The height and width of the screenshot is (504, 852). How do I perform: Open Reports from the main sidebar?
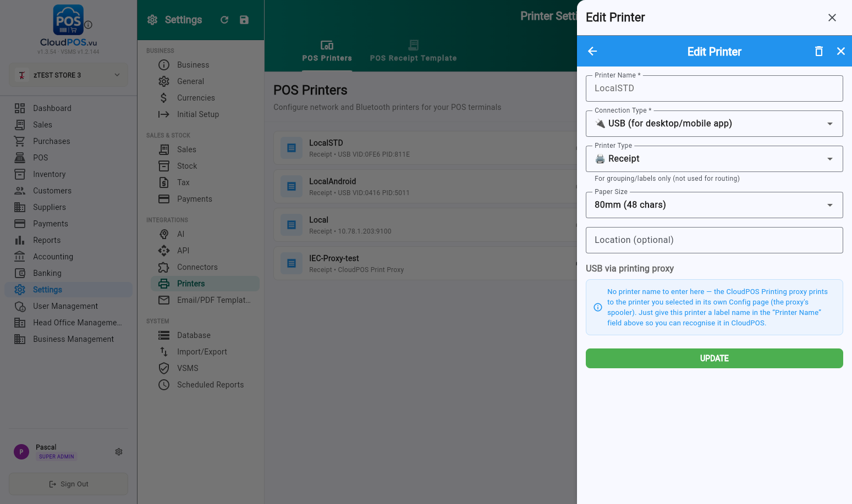68,240
